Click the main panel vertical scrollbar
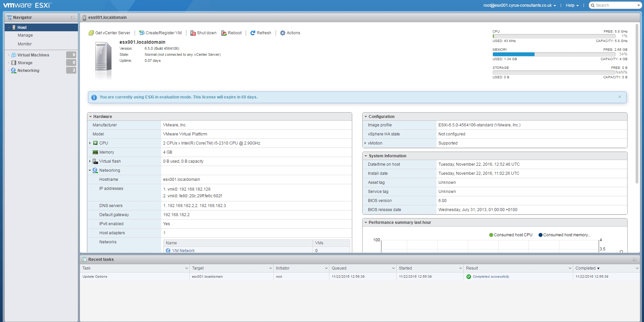This screenshot has width=644, height=322. [x=637, y=104]
